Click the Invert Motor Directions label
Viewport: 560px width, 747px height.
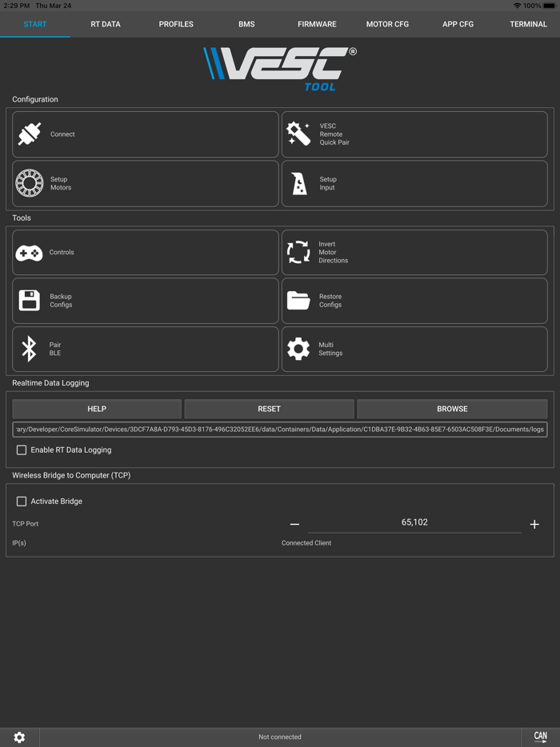click(333, 252)
